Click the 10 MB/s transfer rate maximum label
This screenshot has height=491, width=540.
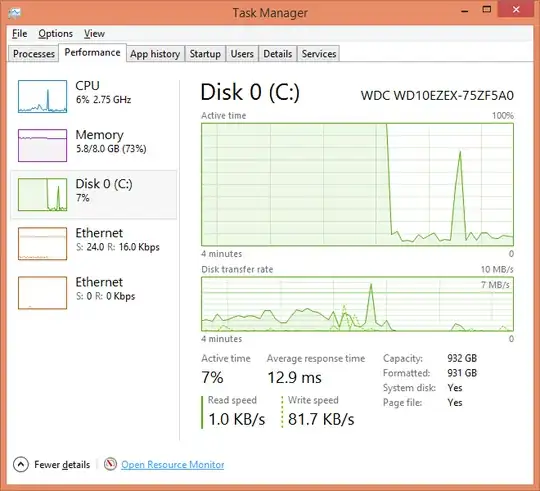497,269
